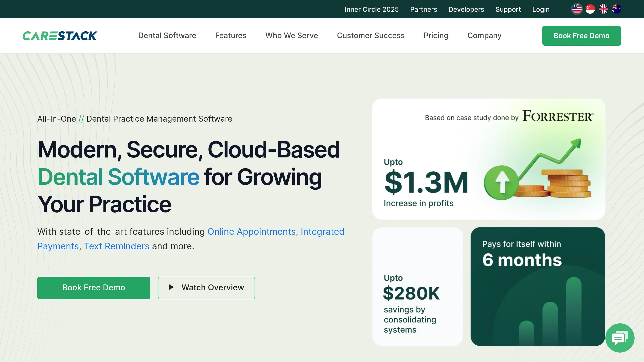Click the $1.3M profit increase figure
Screen dimensions: 644x362
(426, 182)
